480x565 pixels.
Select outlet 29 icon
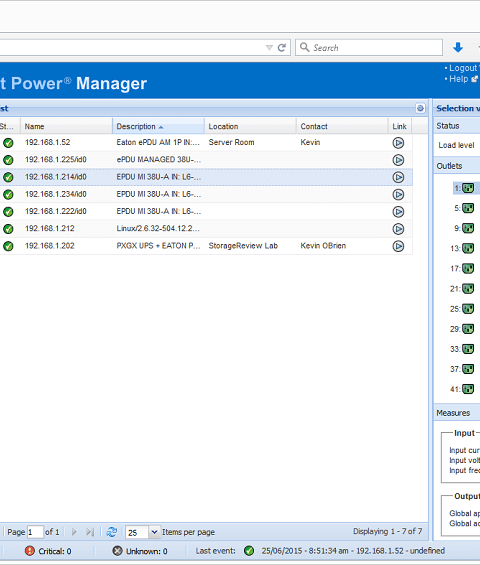(x=468, y=329)
